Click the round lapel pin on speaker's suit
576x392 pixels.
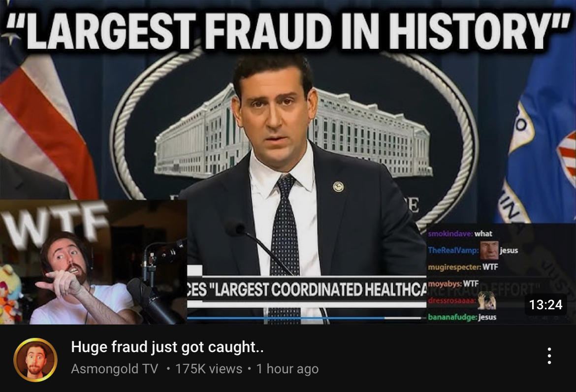pos(338,187)
